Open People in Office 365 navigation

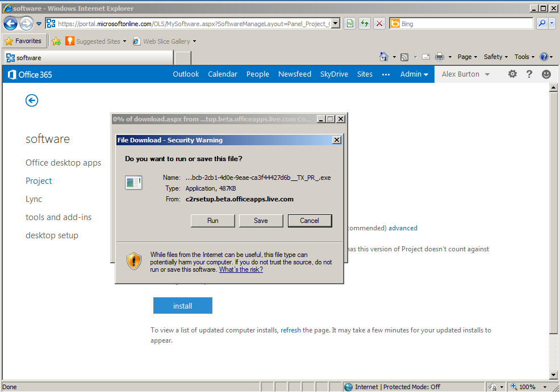coord(258,74)
